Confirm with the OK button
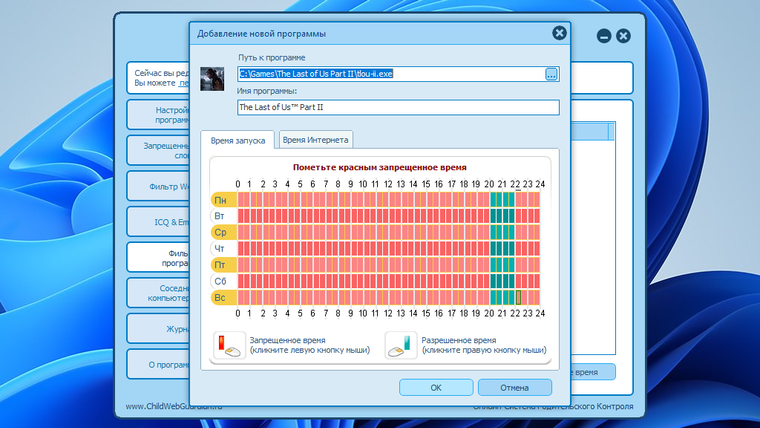The height and width of the screenshot is (428, 760). [x=436, y=387]
